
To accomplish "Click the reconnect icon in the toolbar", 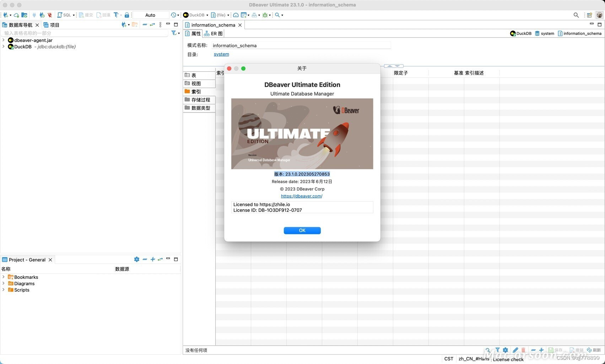I will point(42,15).
